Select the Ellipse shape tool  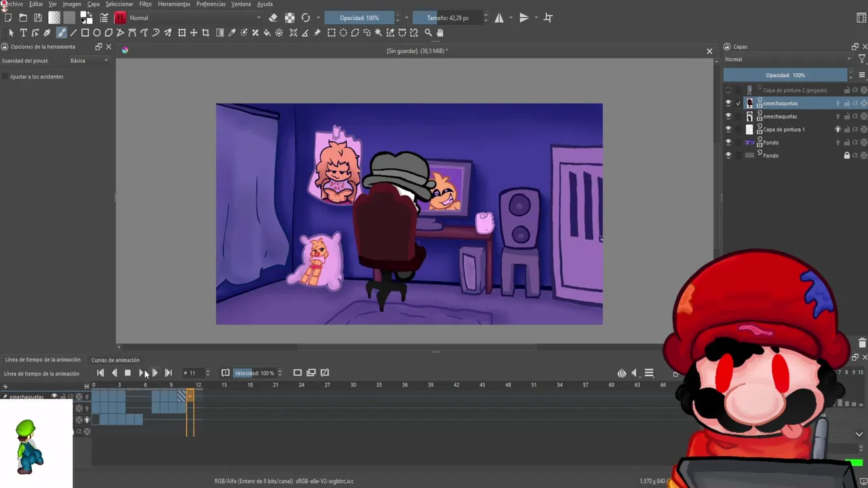tap(97, 33)
